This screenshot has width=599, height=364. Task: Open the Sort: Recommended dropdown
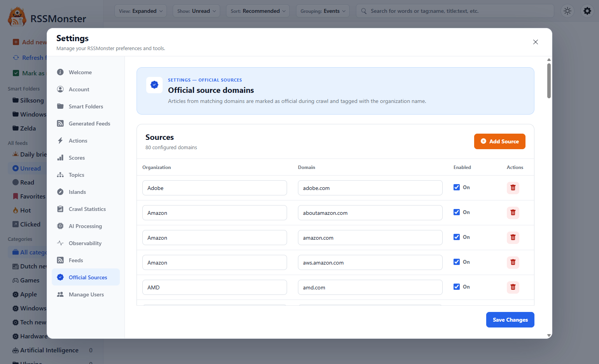258,11
